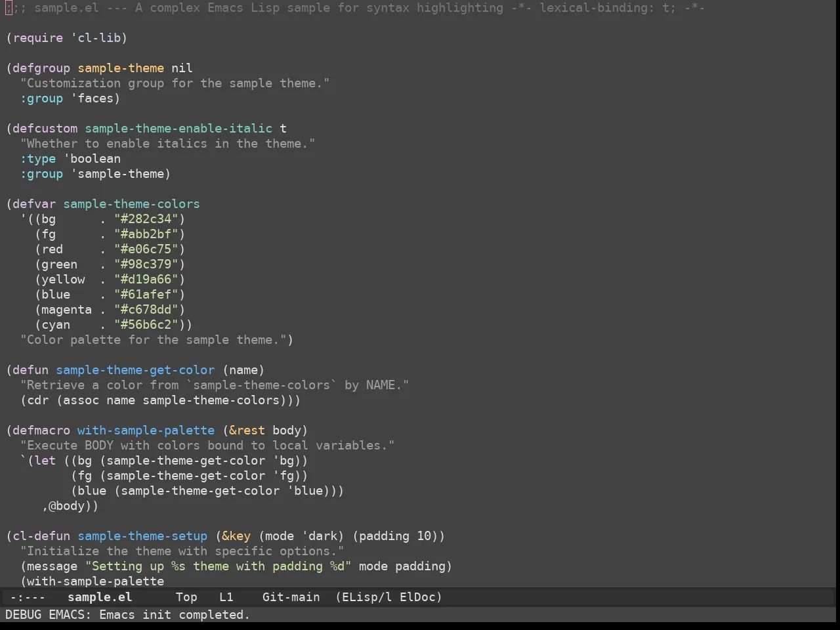The image size is (840, 630).
Task: Click the defgroup keyword
Action: point(41,68)
